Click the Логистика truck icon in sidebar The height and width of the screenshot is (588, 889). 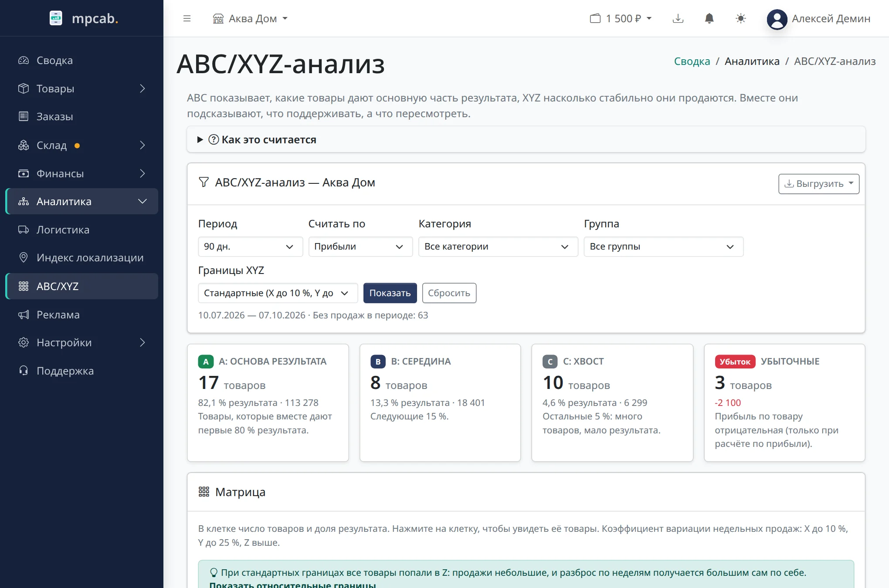24,230
